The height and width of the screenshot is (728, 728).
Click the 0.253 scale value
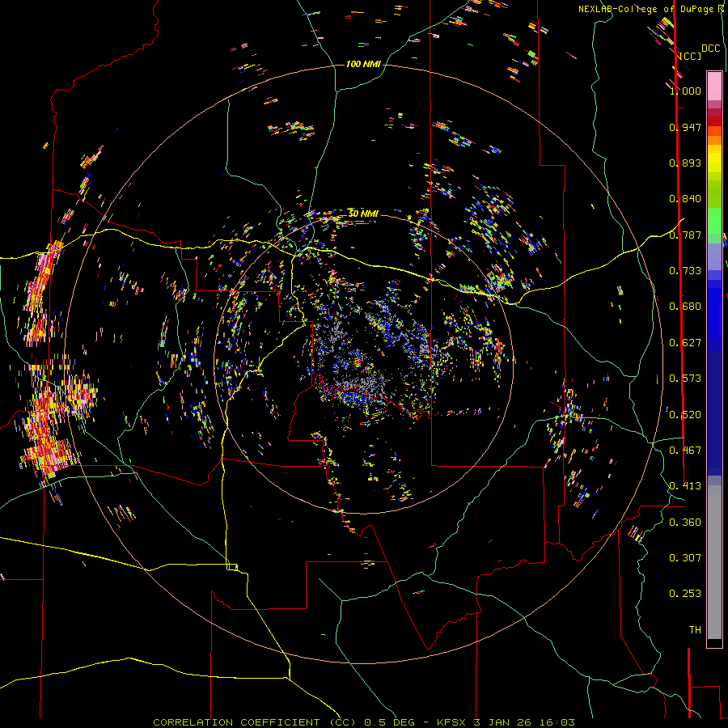click(685, 594)
